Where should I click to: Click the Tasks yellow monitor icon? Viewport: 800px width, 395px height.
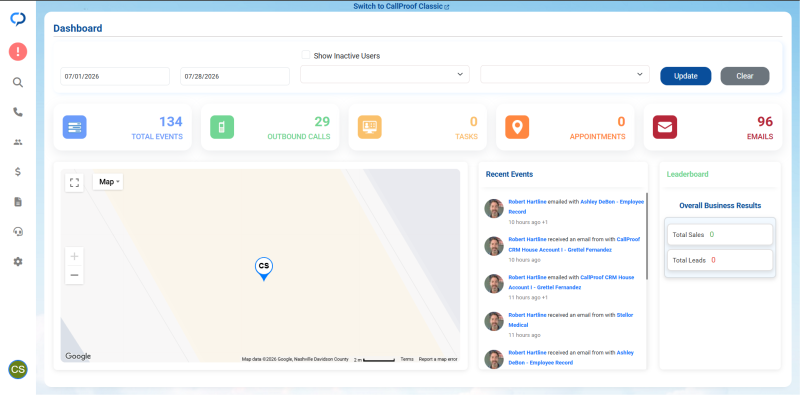369,127
